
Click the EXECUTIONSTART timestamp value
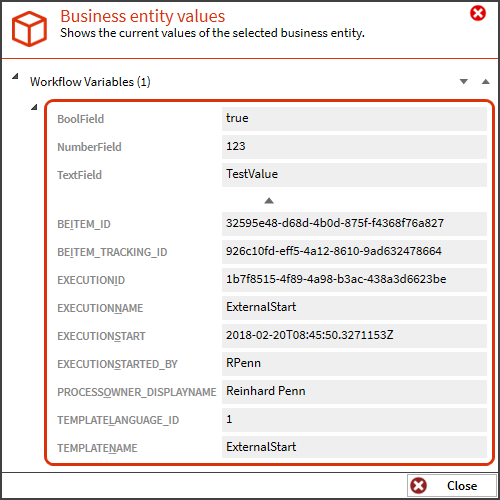[354, 336]
